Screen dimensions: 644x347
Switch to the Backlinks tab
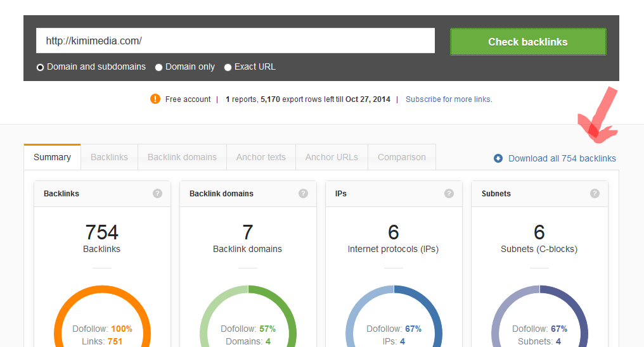click(x=109, y=157)
